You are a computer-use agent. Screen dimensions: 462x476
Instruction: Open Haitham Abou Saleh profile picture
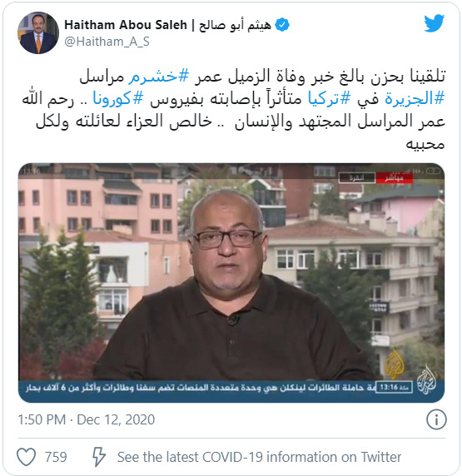point(38,32)
